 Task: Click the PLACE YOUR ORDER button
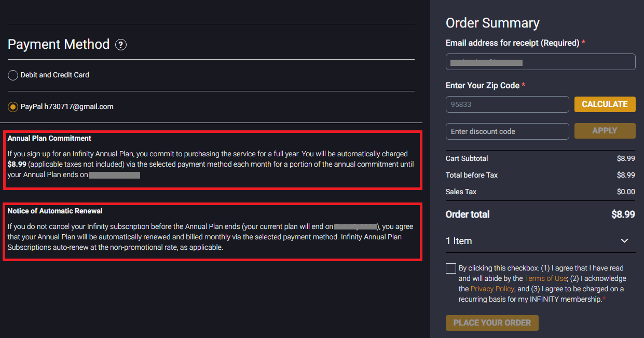[x=492, y=323]
